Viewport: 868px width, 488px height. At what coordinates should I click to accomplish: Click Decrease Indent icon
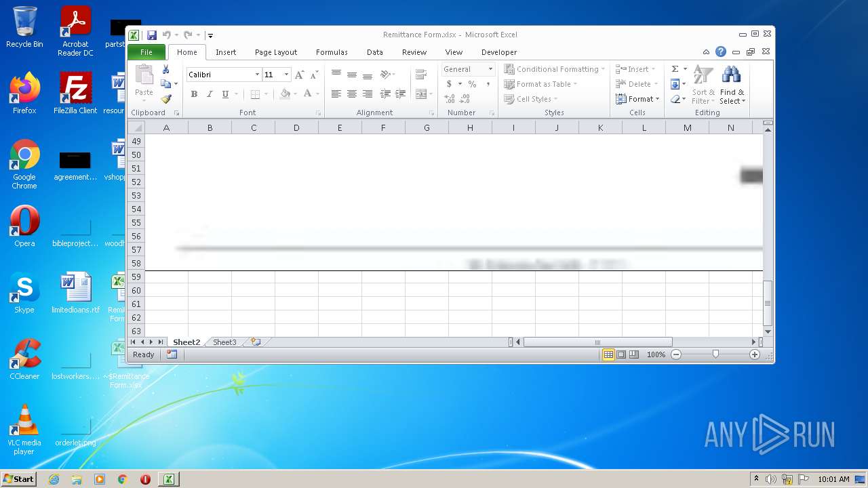tap(385, 94)
